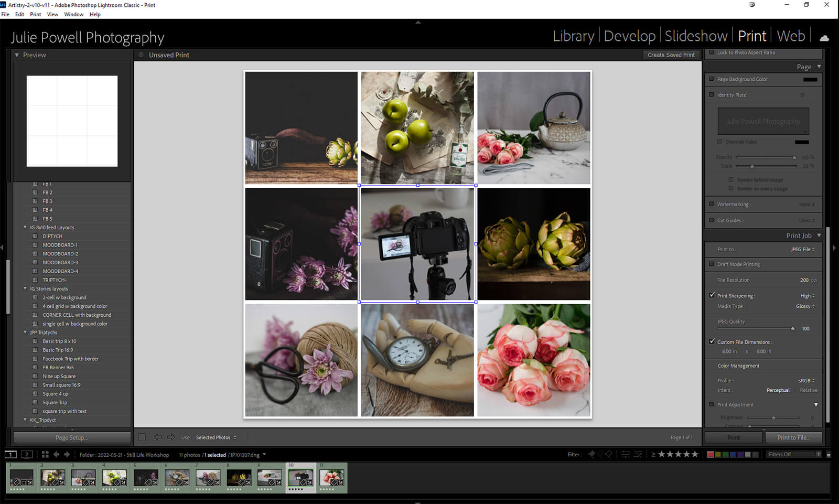Open the grid view icon in filmstrip bar
Viewport: 839px width, 504px height.
[x=45, y=455]
